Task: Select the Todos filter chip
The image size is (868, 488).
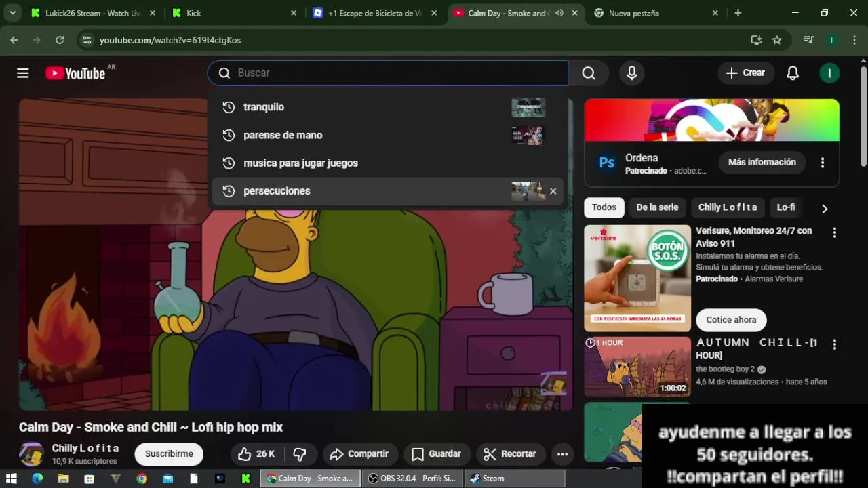Action: (604, 207)
